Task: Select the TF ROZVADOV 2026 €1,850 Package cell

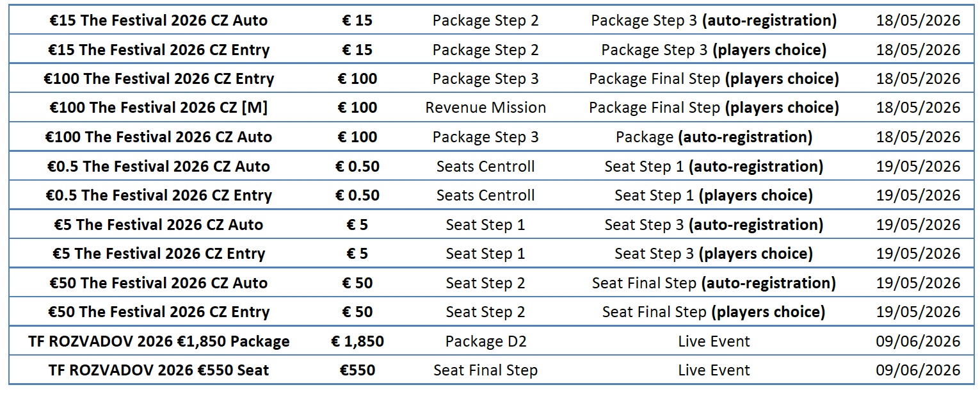Action: point(159,341)
